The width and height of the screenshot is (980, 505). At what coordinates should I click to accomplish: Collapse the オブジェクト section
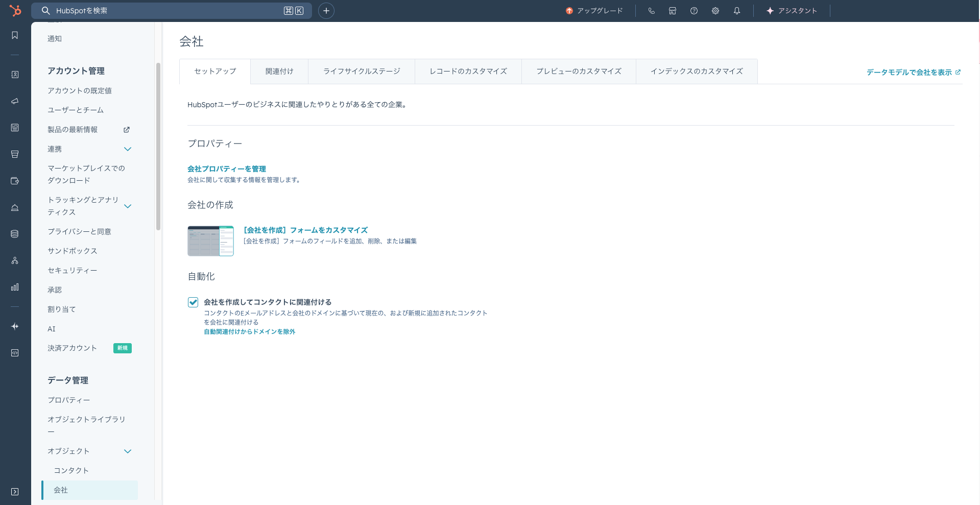click(x=128, y=451)
